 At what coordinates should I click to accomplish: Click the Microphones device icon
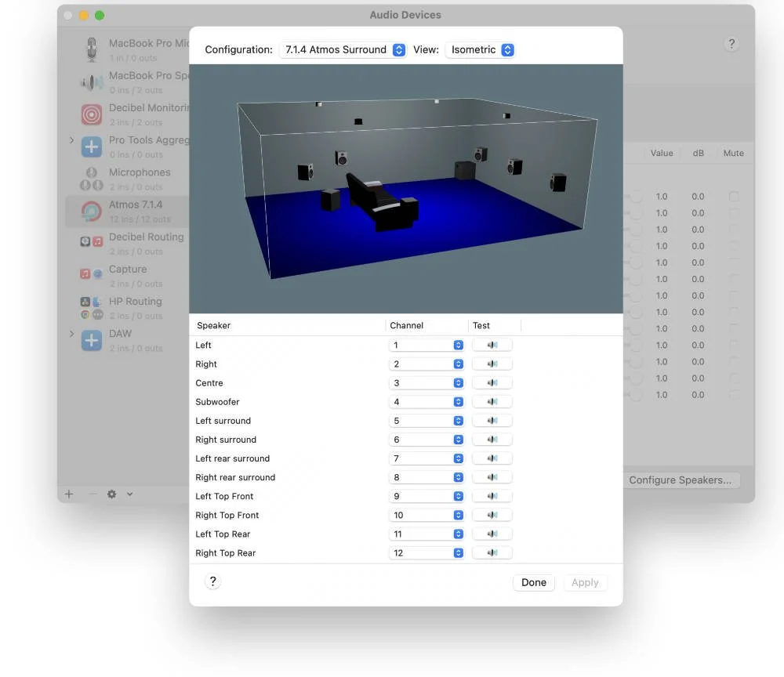pyautogui.click(x=92, y=179)
